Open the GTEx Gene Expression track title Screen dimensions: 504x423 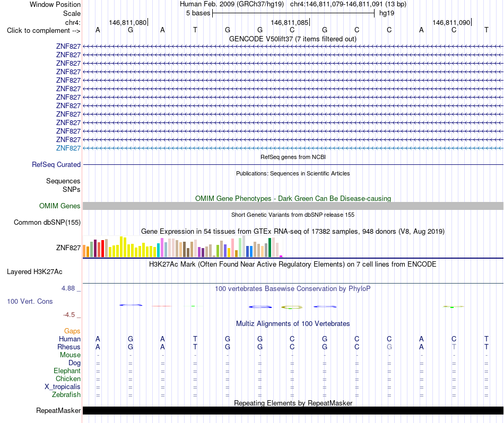293,231
